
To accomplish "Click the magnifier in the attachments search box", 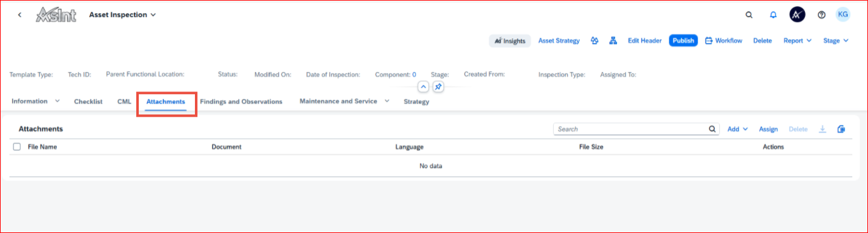I will click(713, 129).
